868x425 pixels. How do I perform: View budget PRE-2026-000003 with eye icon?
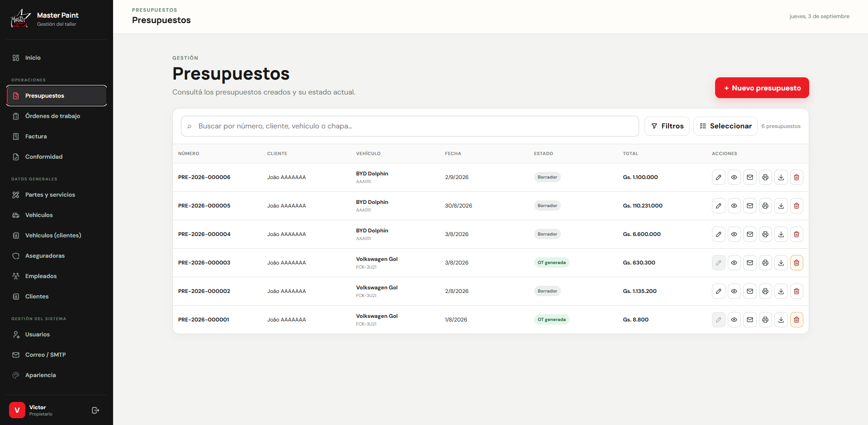point(734,263)
